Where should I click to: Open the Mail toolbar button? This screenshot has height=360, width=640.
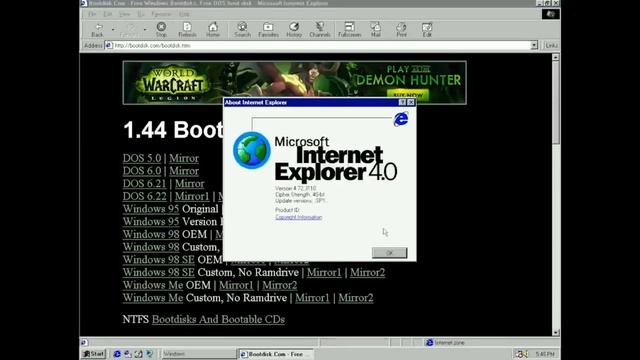tap(376, 29)
